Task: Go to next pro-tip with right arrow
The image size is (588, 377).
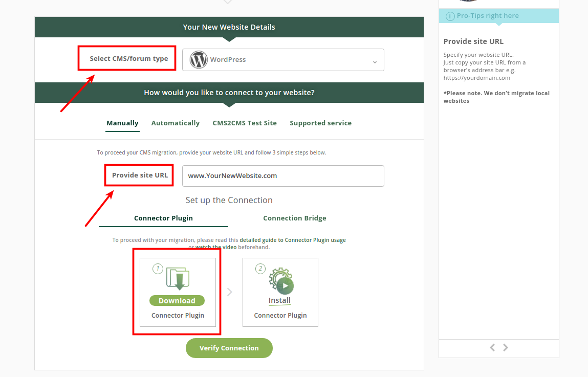Action: tap(506, 347)
